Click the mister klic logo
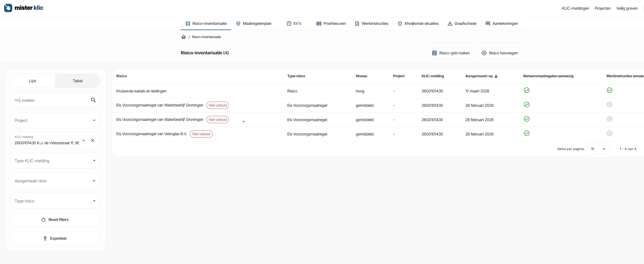This screenshot has width=644, height=264. tap(24, 8)
